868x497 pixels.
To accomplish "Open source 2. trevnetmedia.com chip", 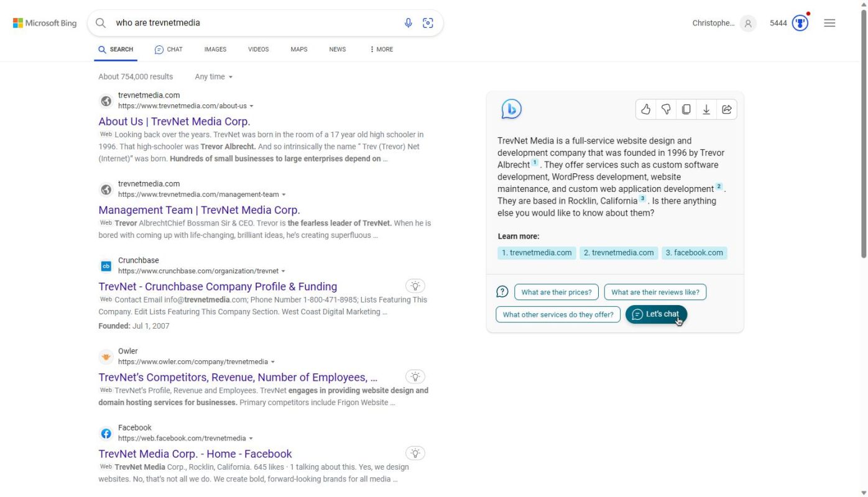I will click(619, 253).
